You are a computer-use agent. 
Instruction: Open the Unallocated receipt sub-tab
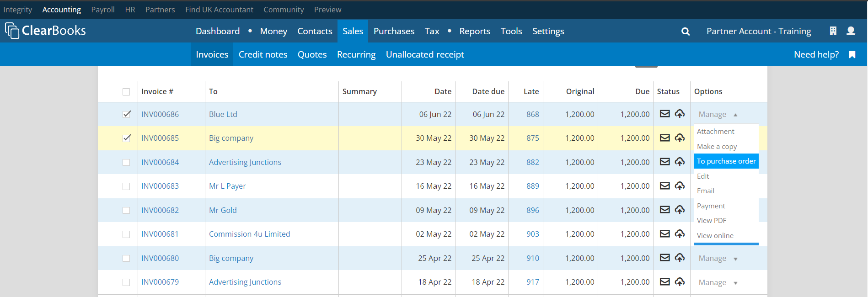pos(425,54)
